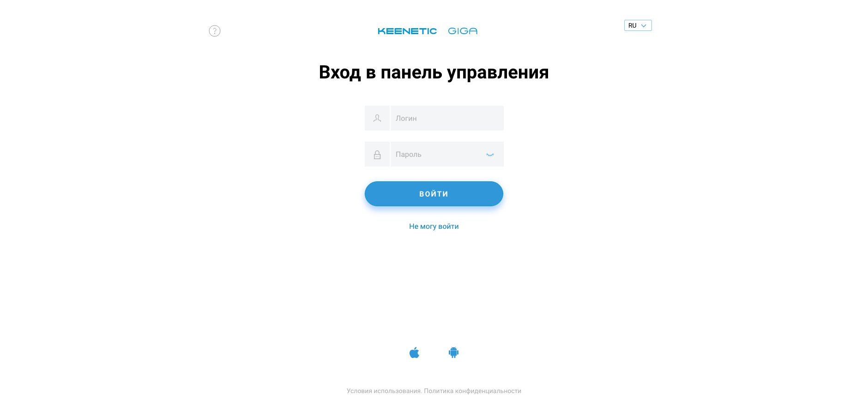Select the RU text in language selector
868x406 pixels.
coord(633,25)
